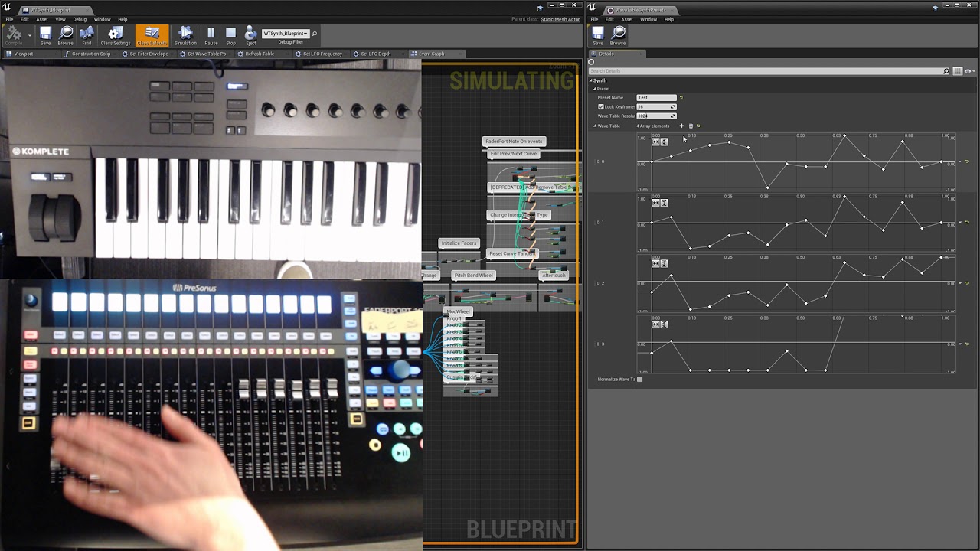
Task: Open Help menu in WaveTableSynthPreset window
Action: coord(668,19)
